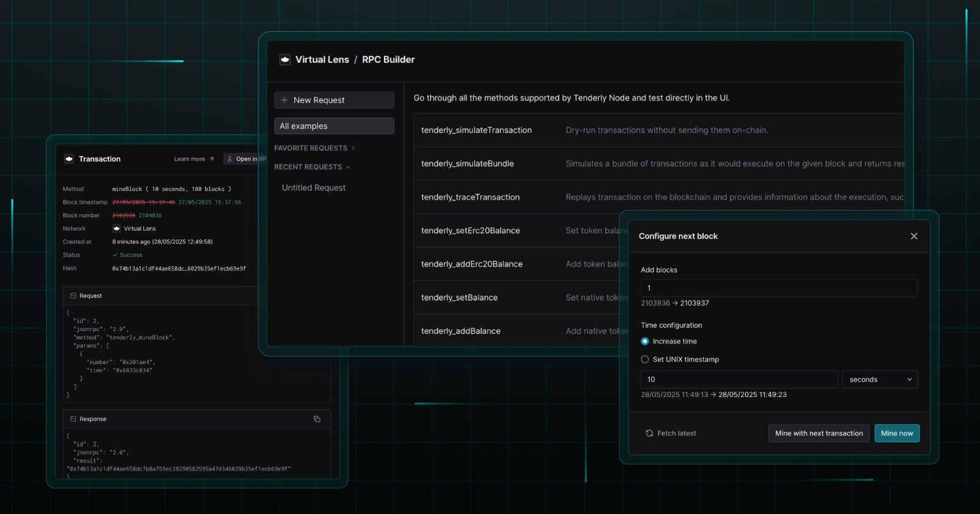Viewport: 980px width, 514px height.
Task: Click the Transaction panel logo icon
Action: (69, 159)
